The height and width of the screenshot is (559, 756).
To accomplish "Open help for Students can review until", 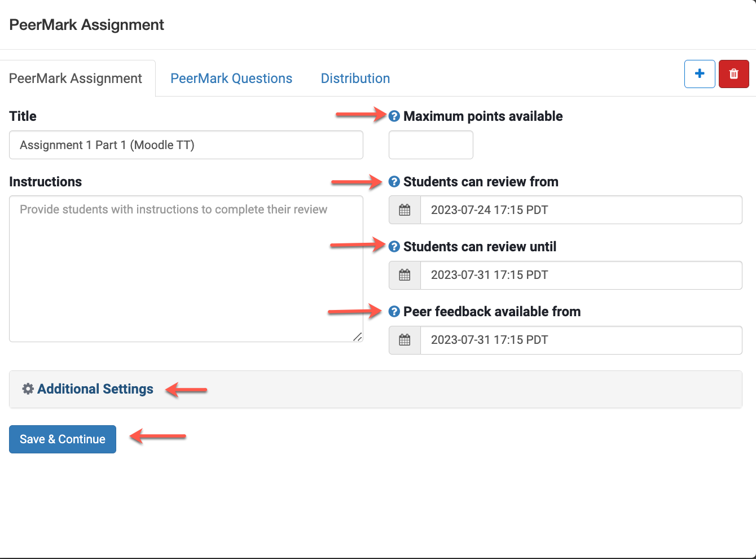I will 394,247.
